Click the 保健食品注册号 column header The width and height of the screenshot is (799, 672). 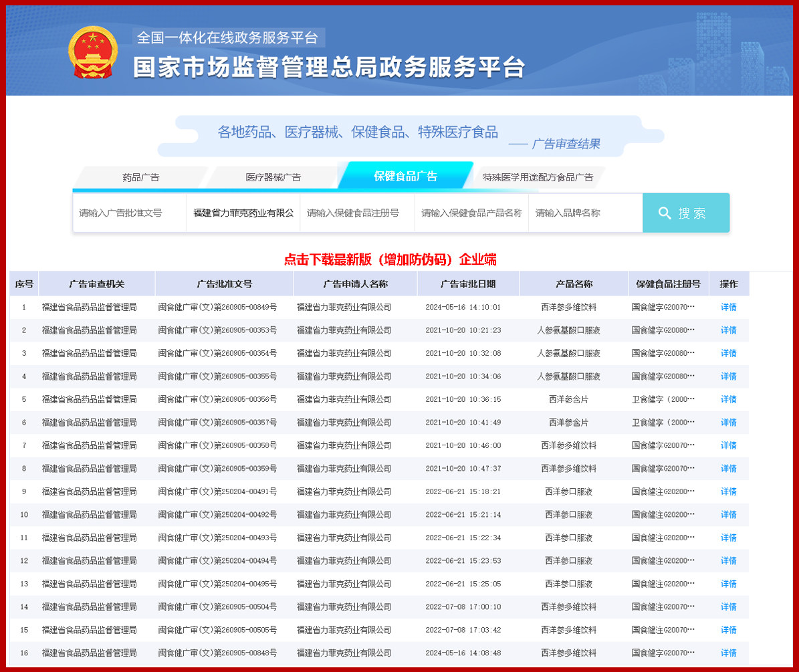pyautogui.click(x=669, y=284)
